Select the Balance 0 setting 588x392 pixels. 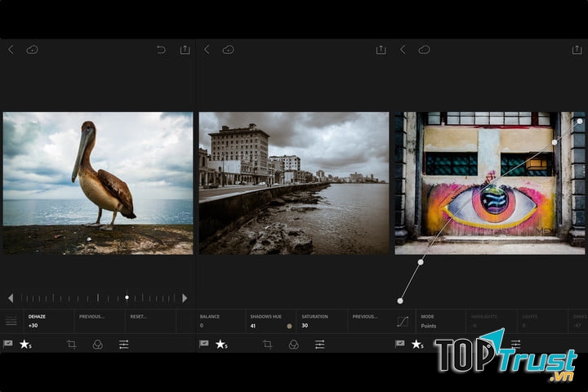(x=220, y=321)
